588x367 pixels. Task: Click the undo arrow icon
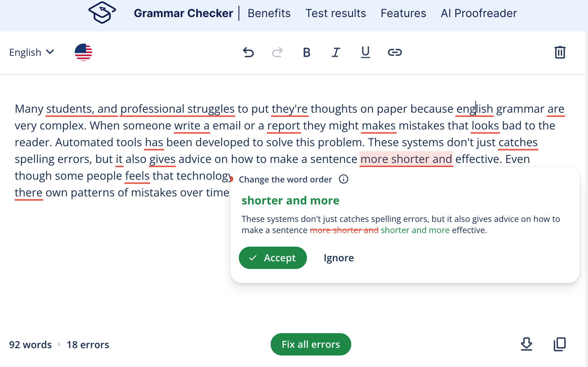point(248,52)
